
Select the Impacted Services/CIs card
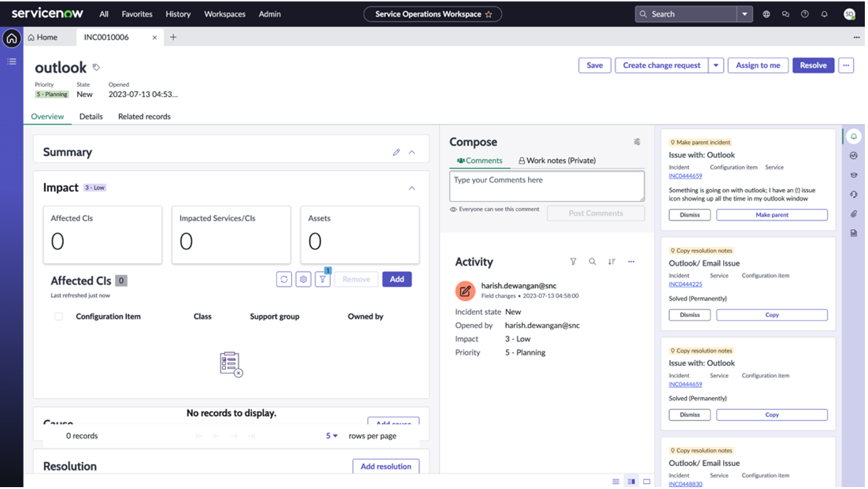pyautogui.click(x=231, y=235)
